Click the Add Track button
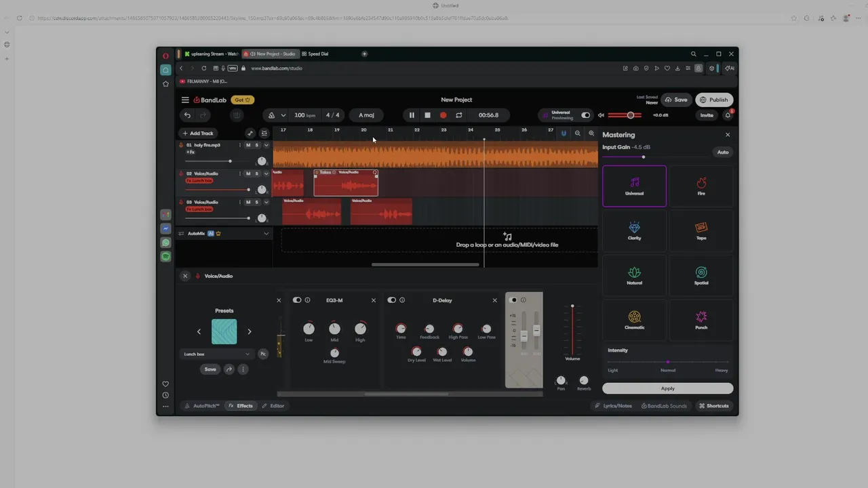The width and height of the screenshot is (868, 488). tap(197, 134)
